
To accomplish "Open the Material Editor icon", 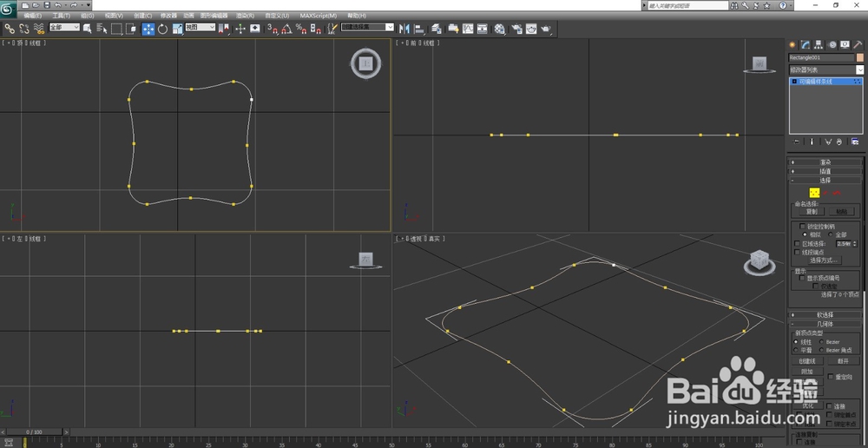I will click(x=500, y=29).
